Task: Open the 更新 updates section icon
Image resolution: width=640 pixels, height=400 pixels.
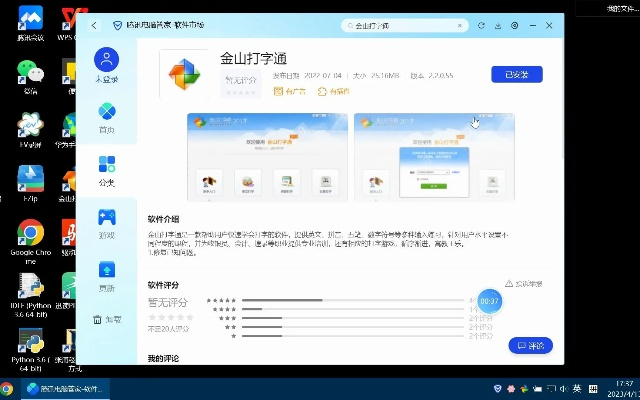Action: pyautogui.click(x=107, y=269)
